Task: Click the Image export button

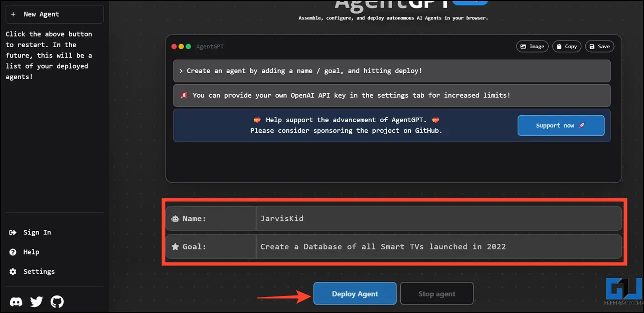Action: point(532,46)
